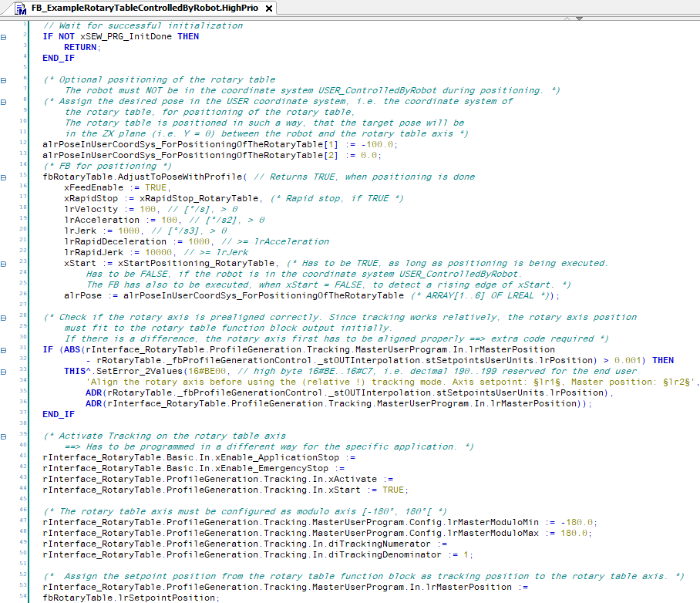Screen dimensions: 700x603
Task: Collapse the 'Optional positioning of the rotary table' comment
Action: pyautogui.click(x=5, y=79)
